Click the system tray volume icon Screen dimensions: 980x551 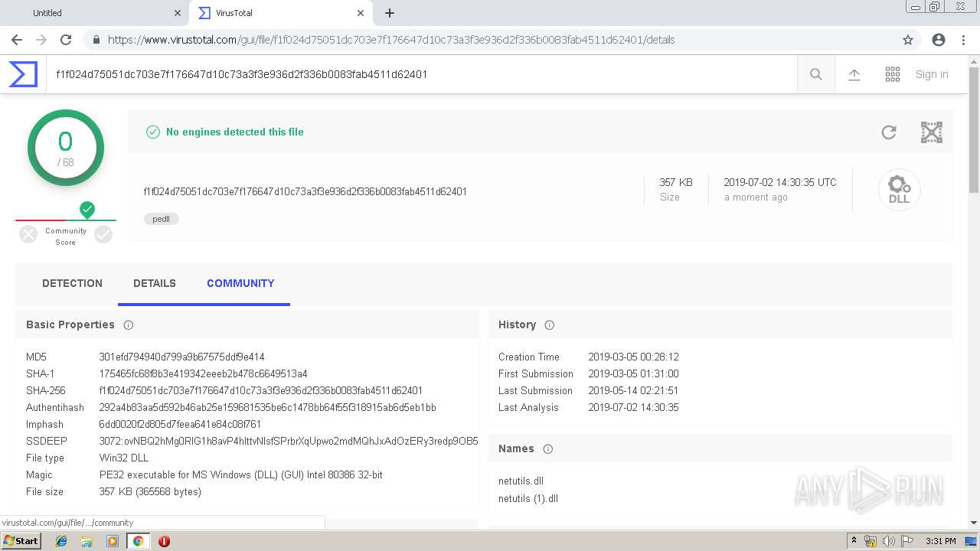(x=889, y=541)
